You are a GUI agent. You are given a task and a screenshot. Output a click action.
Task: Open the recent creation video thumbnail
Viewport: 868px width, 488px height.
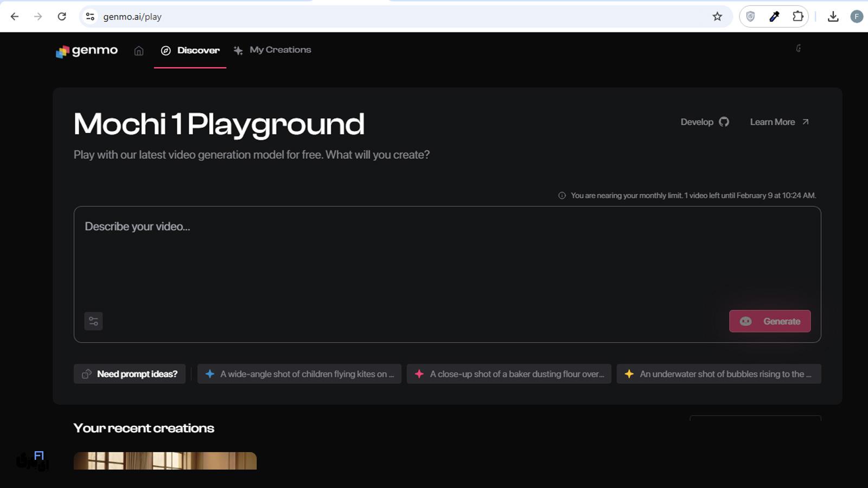pyautogui.click(x=165, y=460)
